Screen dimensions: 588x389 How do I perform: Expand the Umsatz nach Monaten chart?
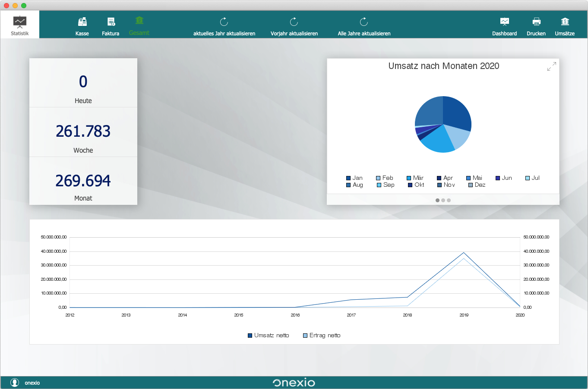click(551, 66)
